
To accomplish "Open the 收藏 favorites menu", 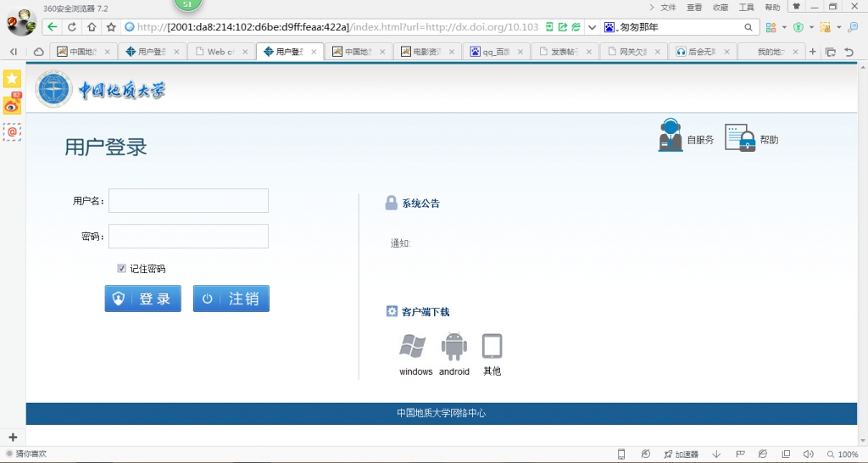I will click(721, 7).
